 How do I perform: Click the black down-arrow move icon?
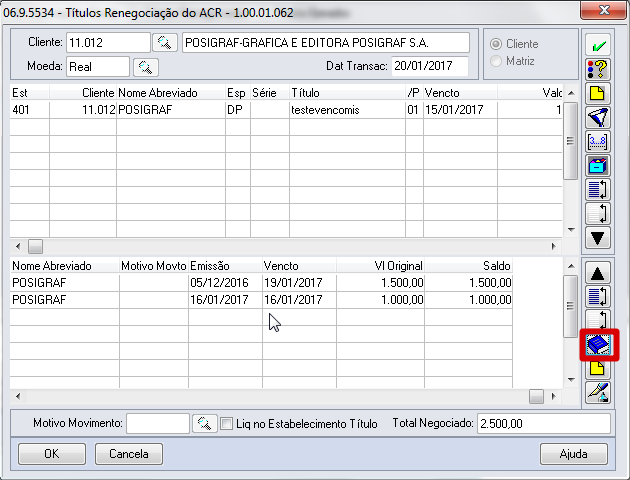(x=598, y=238)
